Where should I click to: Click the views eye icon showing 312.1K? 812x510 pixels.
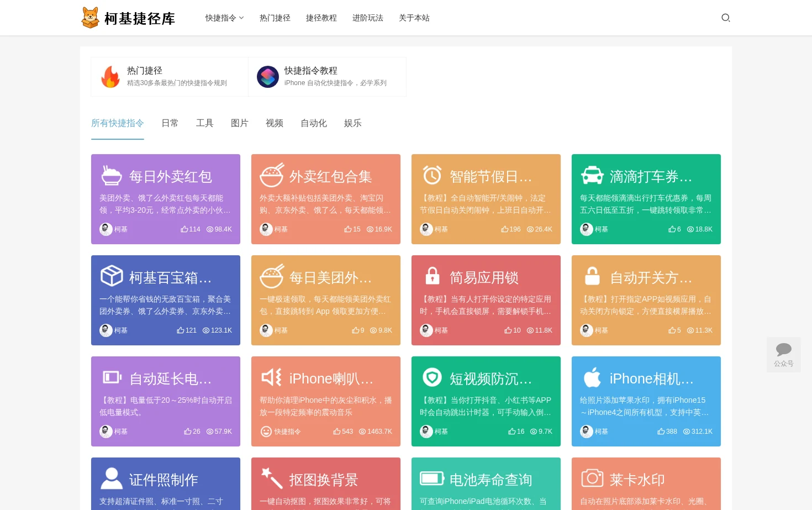click(x=687, y=432)
